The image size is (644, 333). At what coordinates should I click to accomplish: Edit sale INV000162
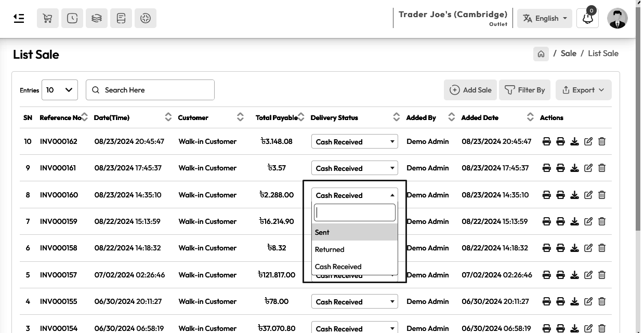click(x=588, y=141)
